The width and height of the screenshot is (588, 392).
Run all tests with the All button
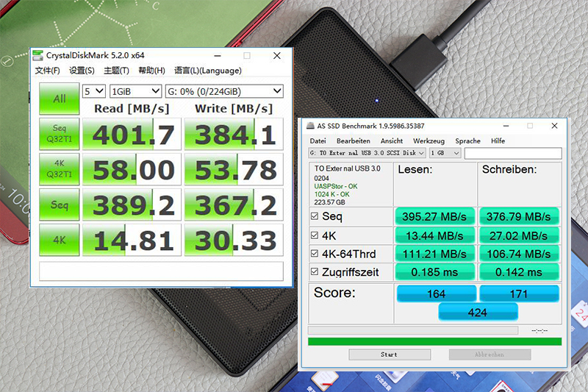point(60,99)
